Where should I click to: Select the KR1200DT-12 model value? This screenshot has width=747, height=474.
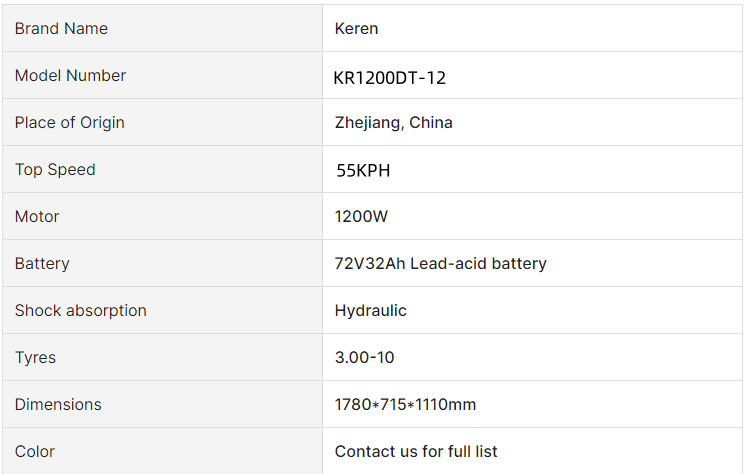pos(389,78)
